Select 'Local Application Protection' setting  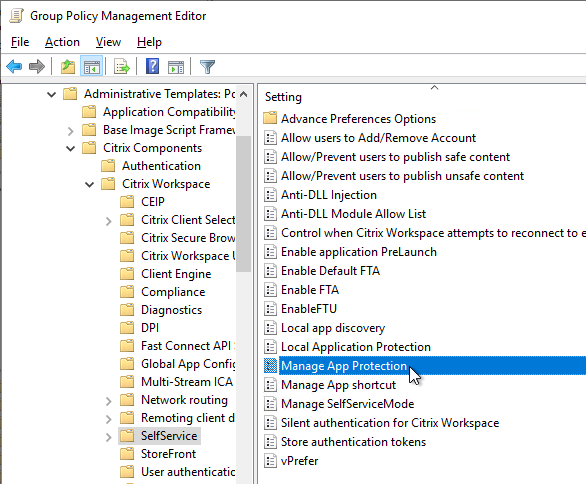[355, 346]
